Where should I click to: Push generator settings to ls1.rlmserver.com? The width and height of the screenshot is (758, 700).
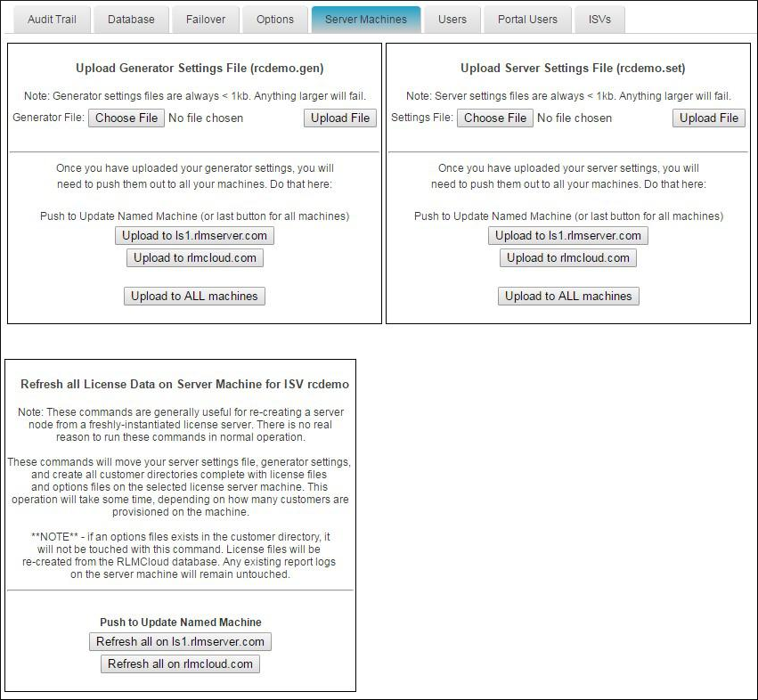coord(194,235)
